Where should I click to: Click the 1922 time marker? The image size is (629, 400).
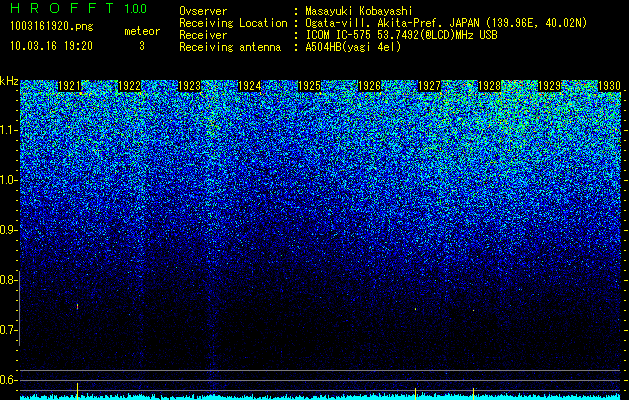click(x=130, y=86)
